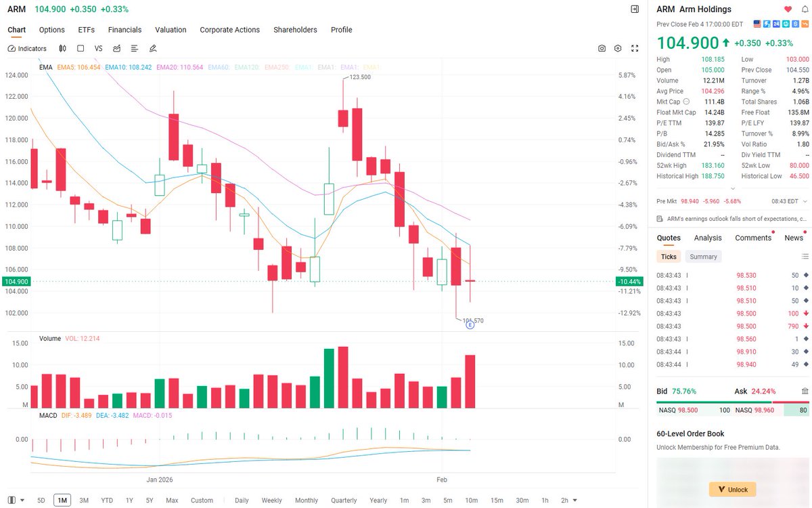Unlock the 60-Level Order Book
The height and width of the screenshot is (508, 812).
point(733,489)
